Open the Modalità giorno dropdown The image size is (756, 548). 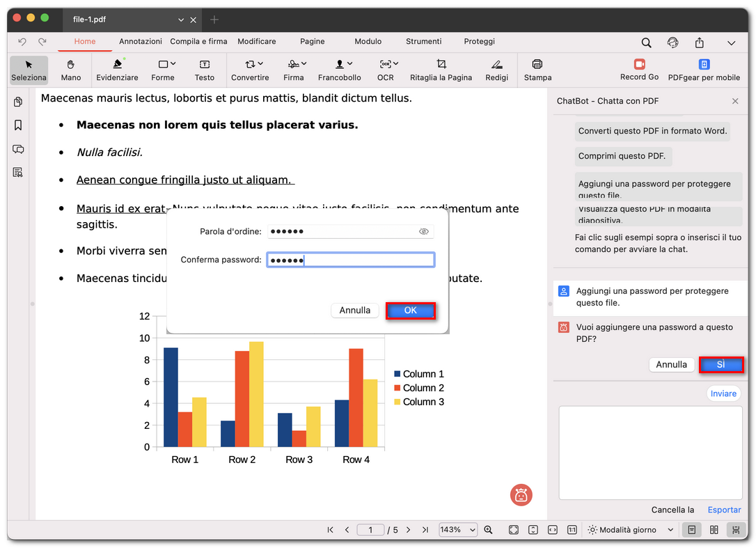click(x=631, y=530)
